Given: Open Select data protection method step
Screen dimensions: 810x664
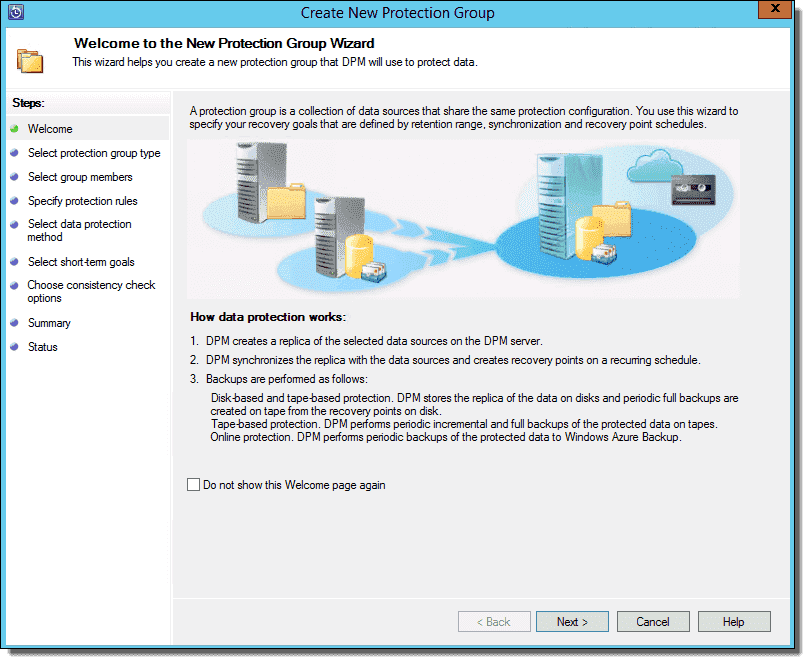Looking at the screenshot, I should tap(80, 230).
